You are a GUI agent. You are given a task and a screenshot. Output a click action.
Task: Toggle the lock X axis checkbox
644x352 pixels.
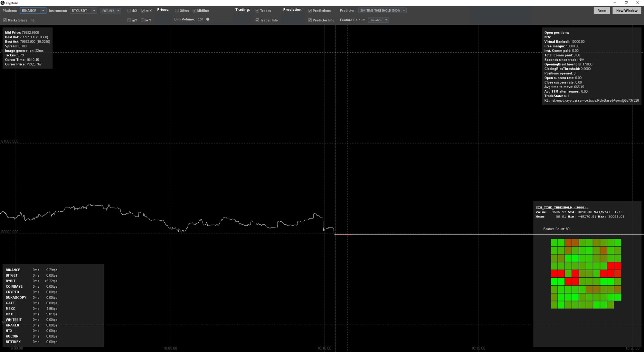(x=129, y=11)
